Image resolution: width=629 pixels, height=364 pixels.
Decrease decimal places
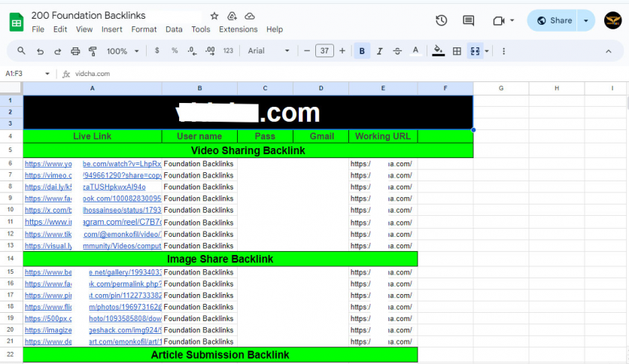pos(192,51)
